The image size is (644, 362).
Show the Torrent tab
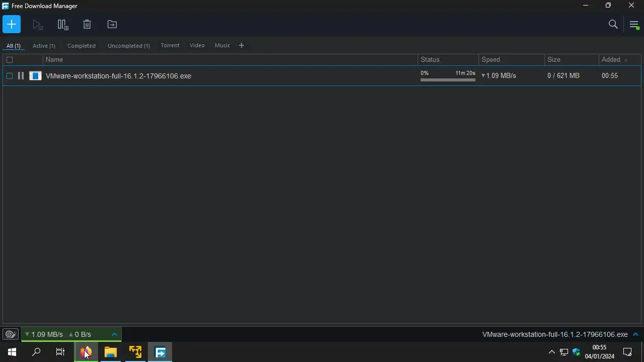pos(170,45)
